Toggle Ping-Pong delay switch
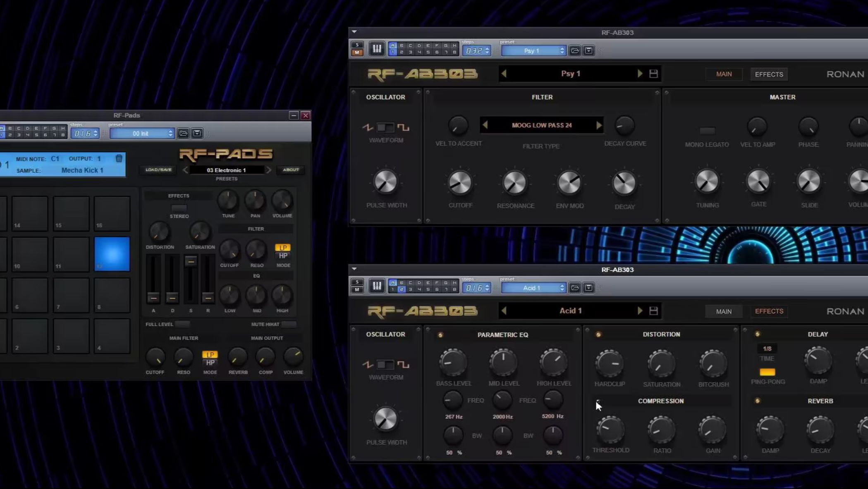This screenshot has height=489, width=868. (768, 372)
